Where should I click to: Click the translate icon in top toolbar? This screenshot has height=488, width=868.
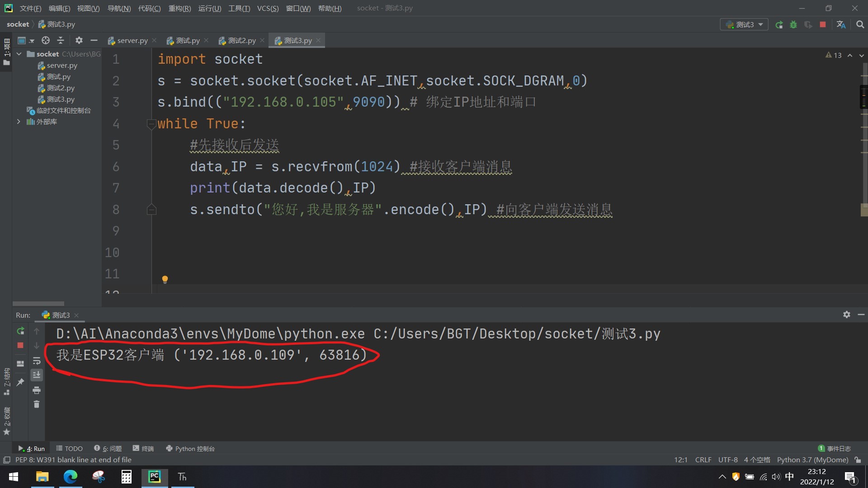[x=841, y=25]
